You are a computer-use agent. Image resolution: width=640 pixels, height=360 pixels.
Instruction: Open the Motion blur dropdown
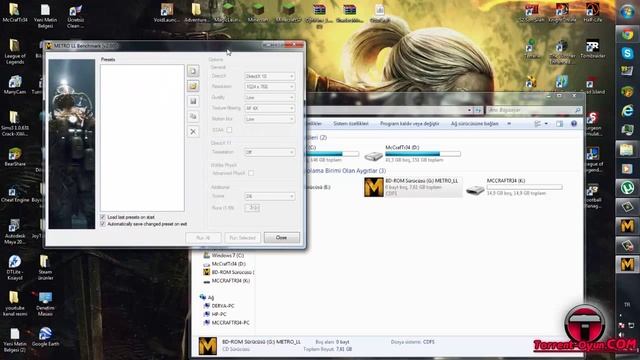coord(269,119)
